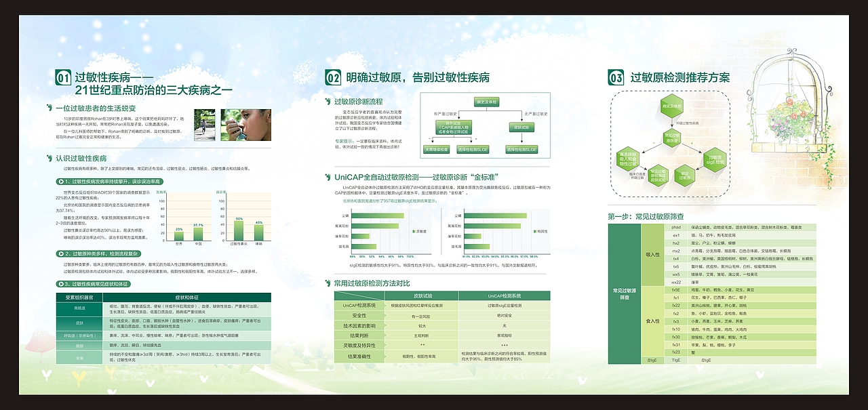
Task: Select the 过敏原sIgE检测 hexagon
Action: 715,159
